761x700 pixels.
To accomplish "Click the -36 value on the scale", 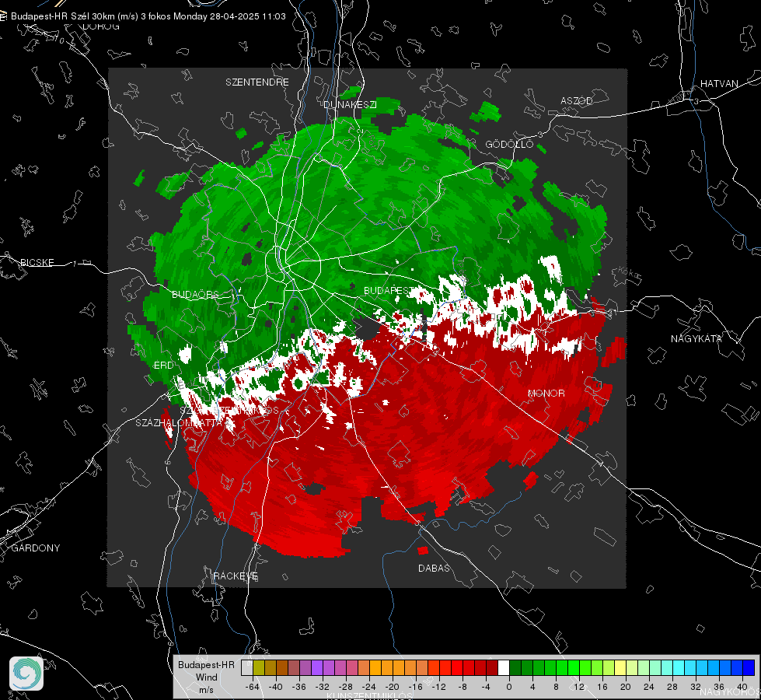I will pyautogui.click(x=299, y=687).
